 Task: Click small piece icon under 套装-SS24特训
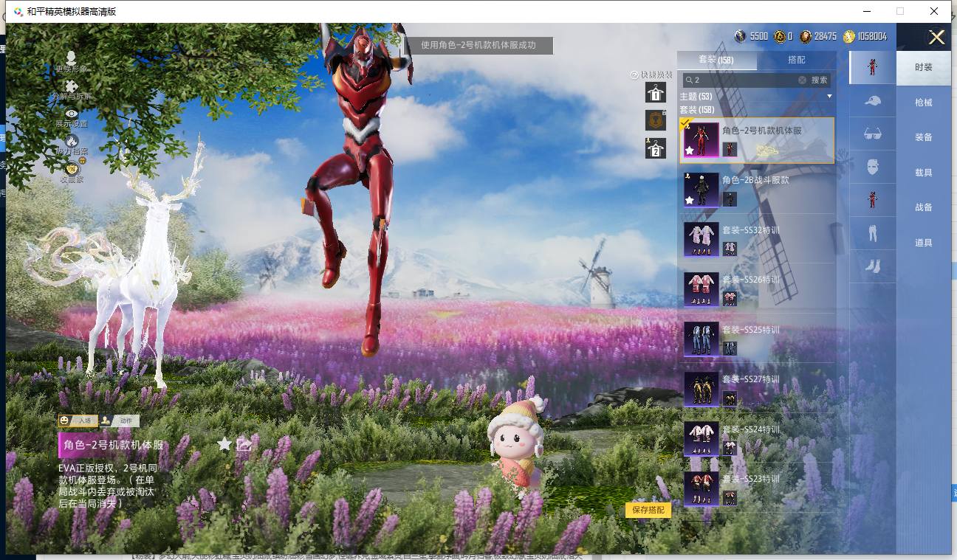click(x=730, y=448)
